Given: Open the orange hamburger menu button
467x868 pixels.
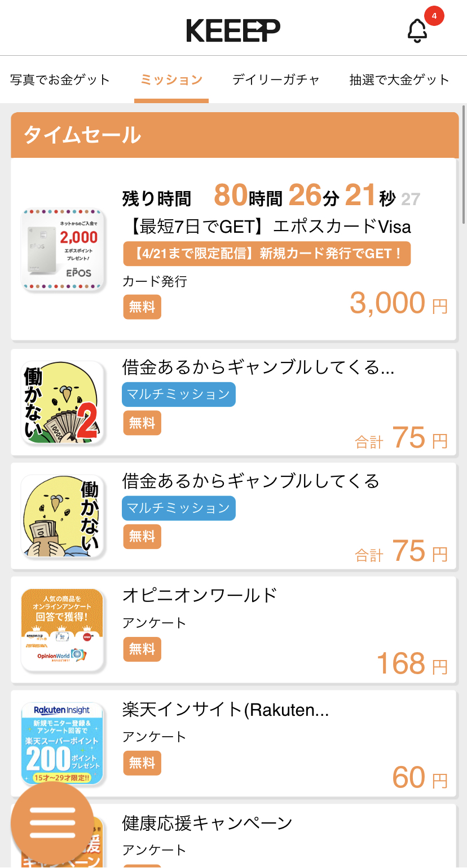Looking at the screenshot, I should point(52,824).
